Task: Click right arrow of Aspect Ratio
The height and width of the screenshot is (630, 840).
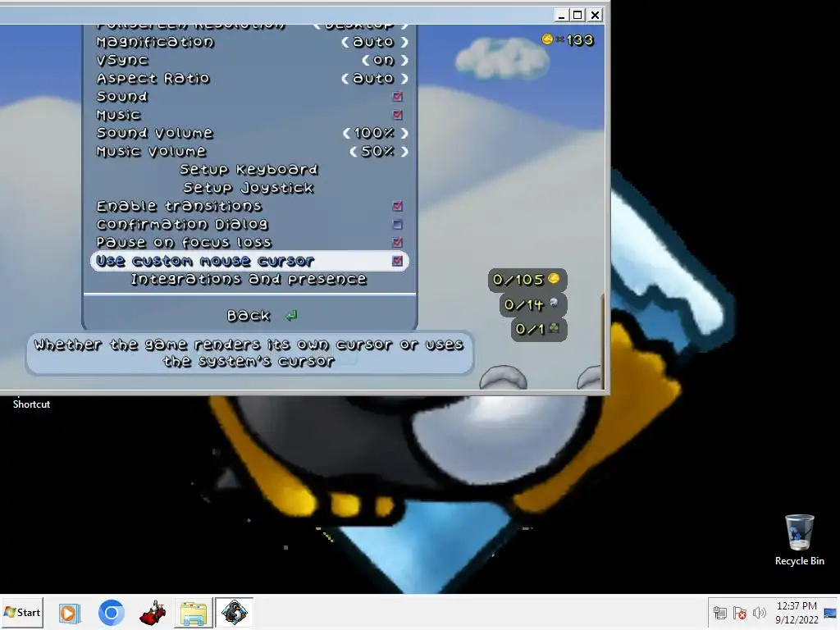Action: [x=404, y=78]
